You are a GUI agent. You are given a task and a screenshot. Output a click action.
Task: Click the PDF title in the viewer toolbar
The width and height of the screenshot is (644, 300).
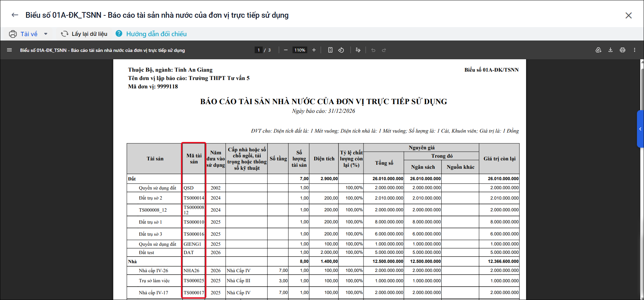pos(103,50)
